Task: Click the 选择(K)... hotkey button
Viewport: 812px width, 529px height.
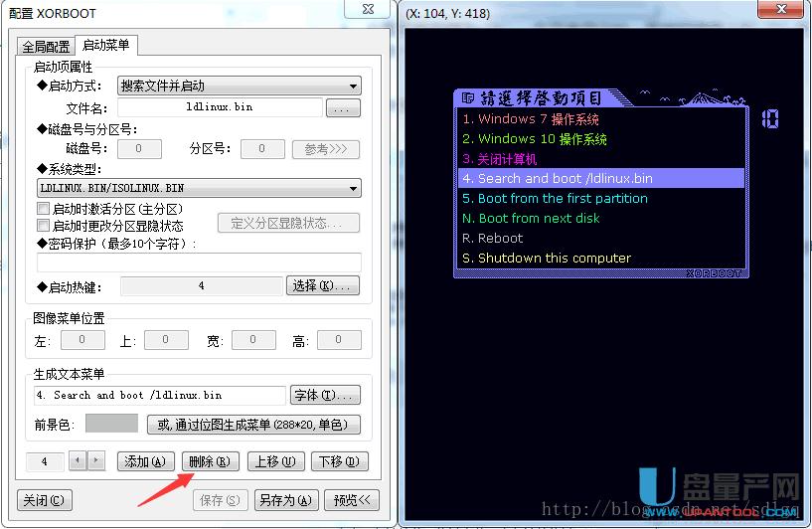Action: click(x=323, y=285)
